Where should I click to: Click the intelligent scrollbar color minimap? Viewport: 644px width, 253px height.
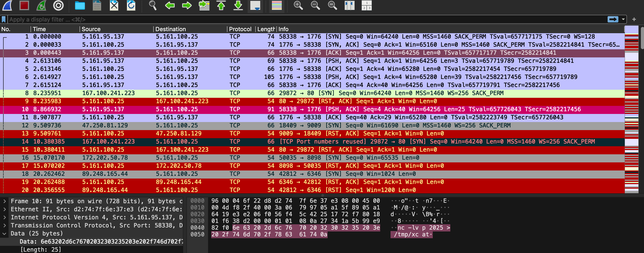[x=631, y=109]
